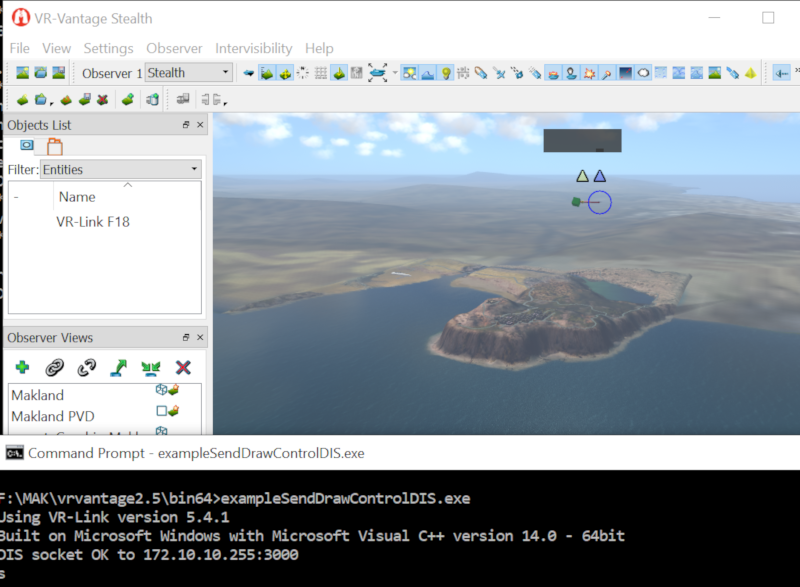Screen dimensions: 800x587
Task: Click the first terrain image icon in the toolbar
Action: tap(22, 73)
